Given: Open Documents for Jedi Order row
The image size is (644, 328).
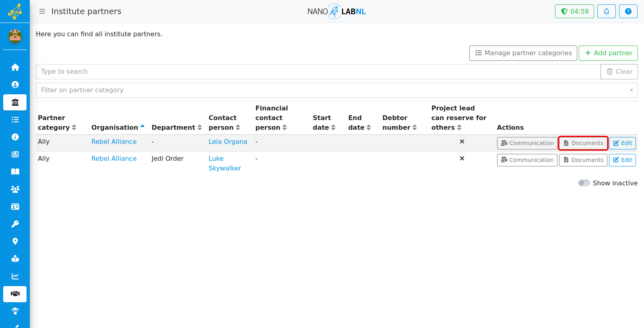Looking at the screenshot, I should click(583, 160).
